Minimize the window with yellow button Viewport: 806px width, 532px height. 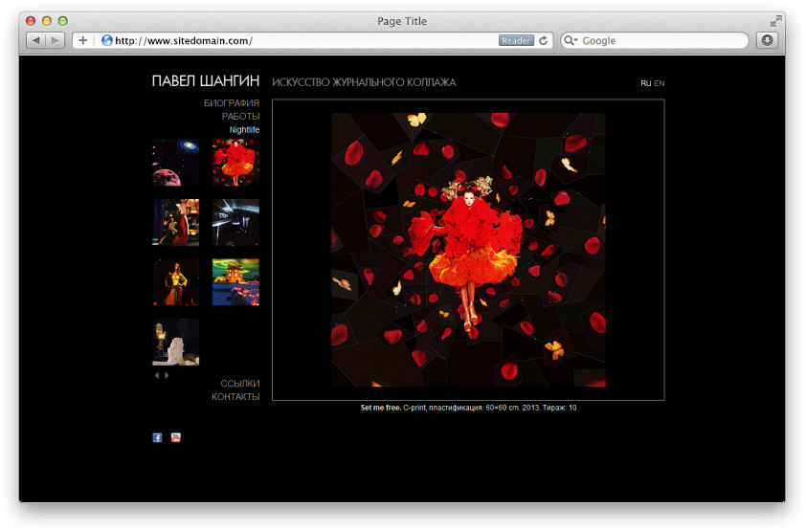tap(47, 21)
